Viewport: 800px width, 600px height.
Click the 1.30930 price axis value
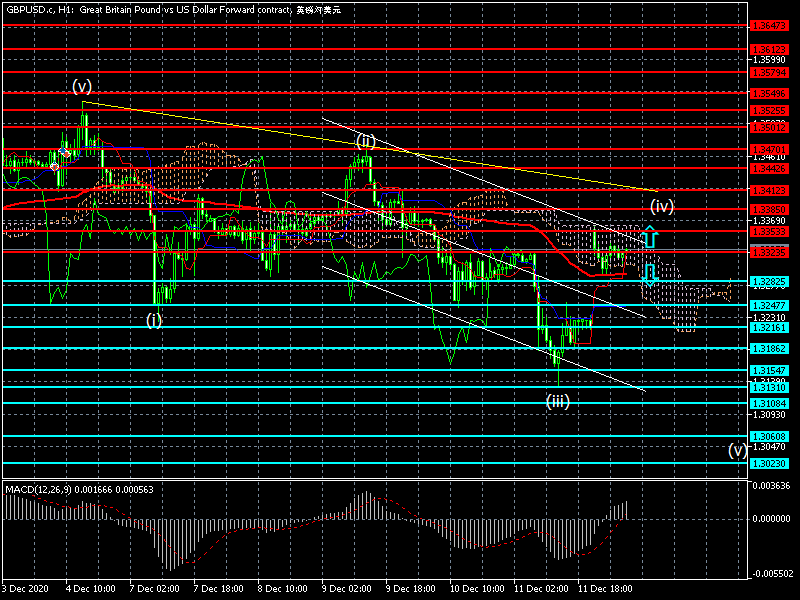769,414
